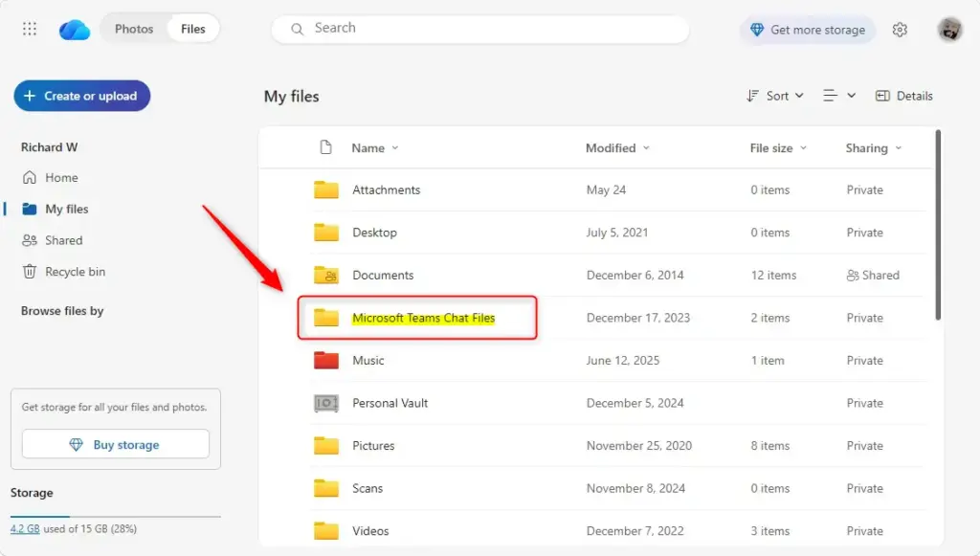The image size is (980, 556).
Task: Click the file type column icon
Action: point(325,147)
